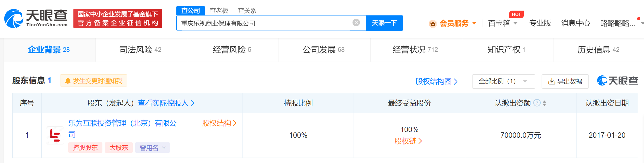The image size is (644, 163).
Task: Click the crown icon beside 会员服务
Action: [433, 24]
